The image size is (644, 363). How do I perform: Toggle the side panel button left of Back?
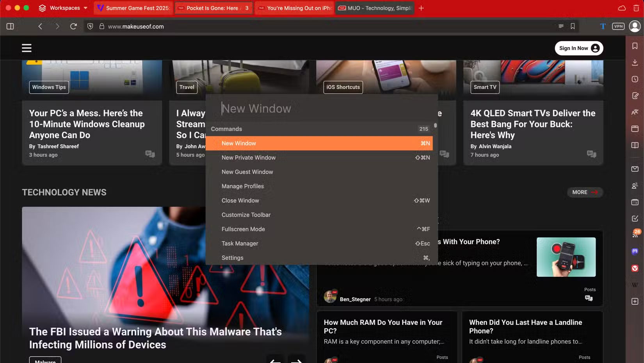[10, 26]
